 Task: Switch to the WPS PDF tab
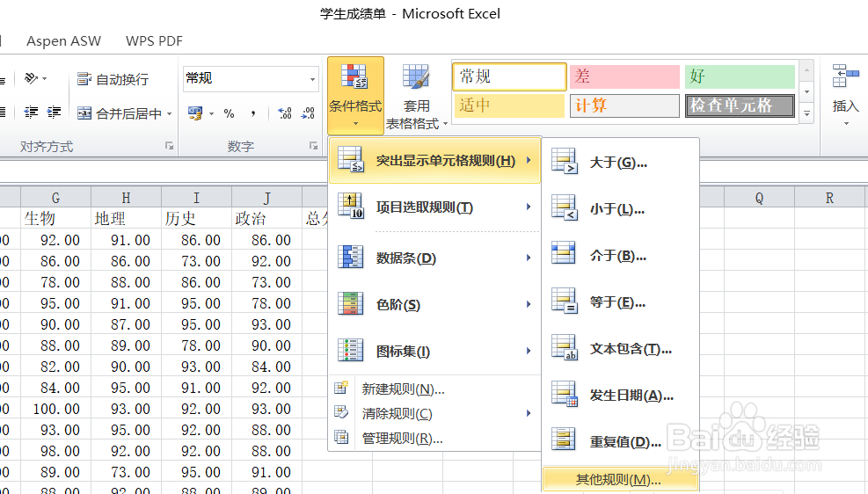click(x=154, y=41)
